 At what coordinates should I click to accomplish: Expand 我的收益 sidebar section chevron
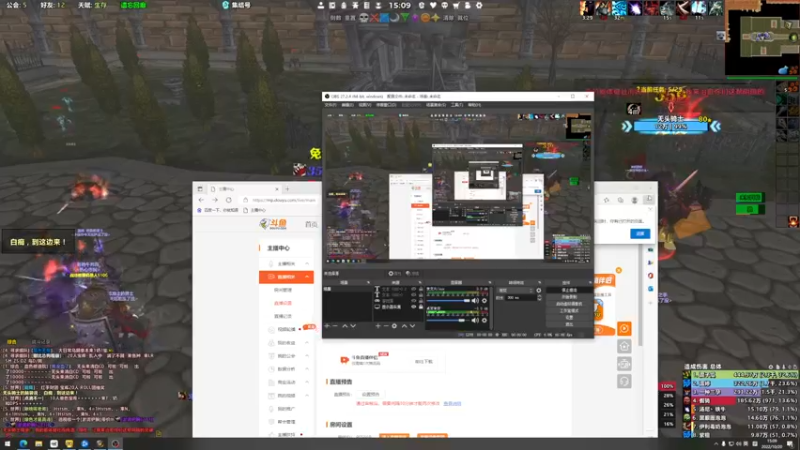click(x=307, y=342)
